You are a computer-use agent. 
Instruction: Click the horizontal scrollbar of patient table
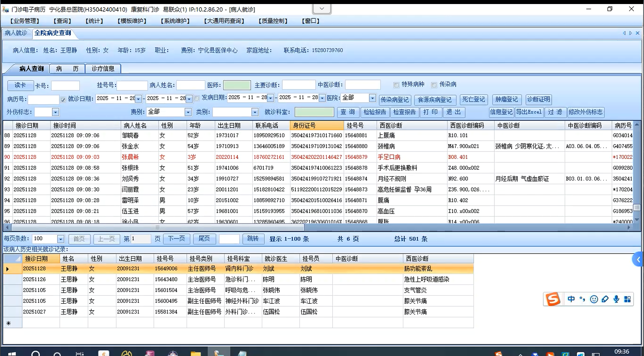(158, 228)
